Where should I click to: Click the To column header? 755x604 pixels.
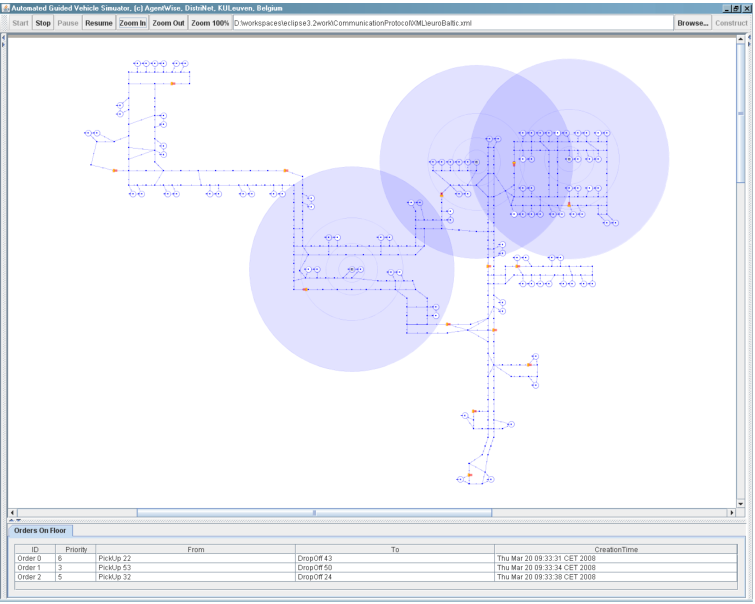click(x=395, y=549)
